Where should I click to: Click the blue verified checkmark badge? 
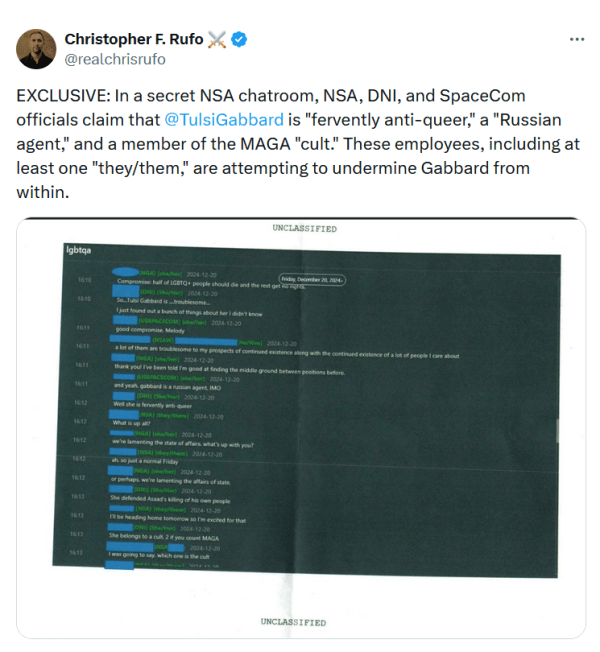(x=239, y=39)
